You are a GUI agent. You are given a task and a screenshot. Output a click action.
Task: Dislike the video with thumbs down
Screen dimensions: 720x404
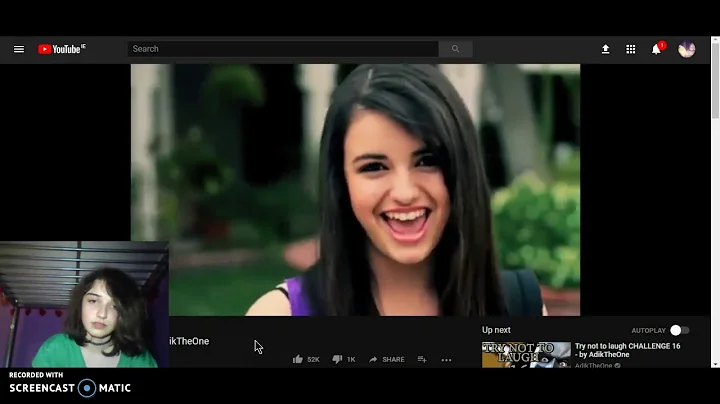click(337, 359)
